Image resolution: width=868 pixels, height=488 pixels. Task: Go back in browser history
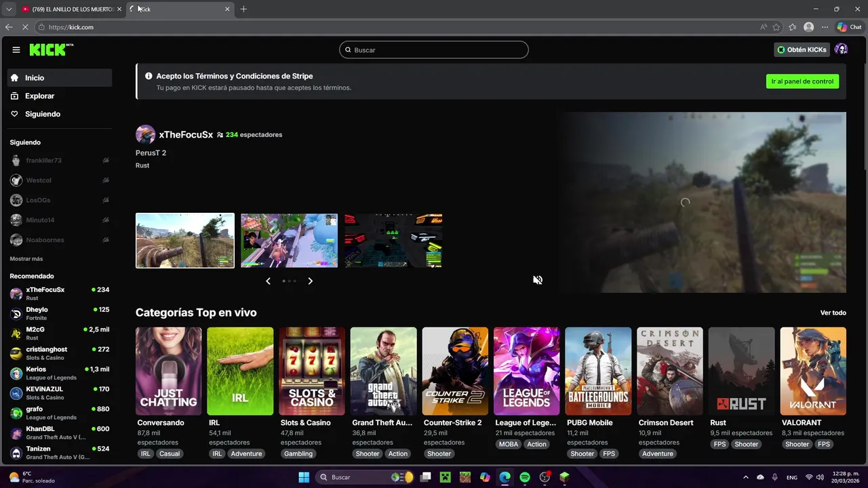[x=9, y=27]
